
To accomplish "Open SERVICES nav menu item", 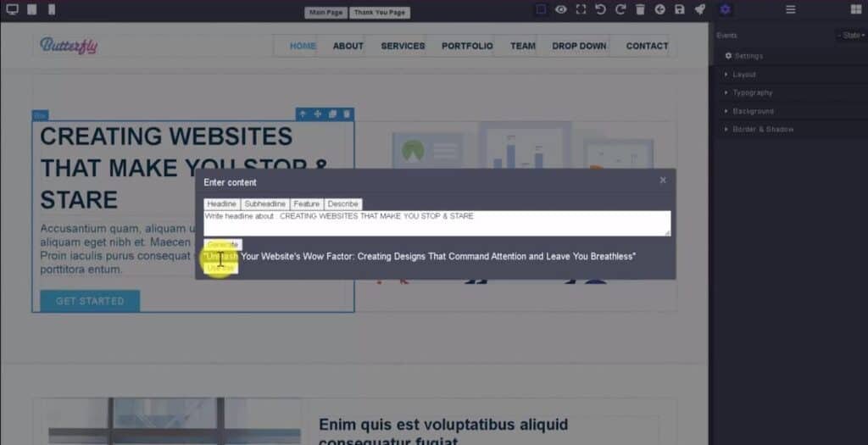I will point(403,46).
